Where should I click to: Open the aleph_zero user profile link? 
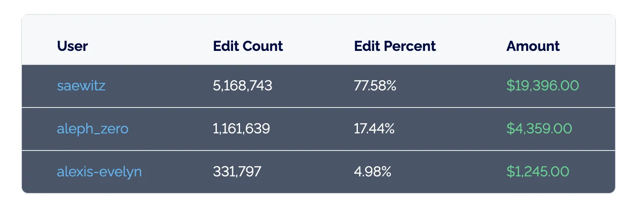92,129
